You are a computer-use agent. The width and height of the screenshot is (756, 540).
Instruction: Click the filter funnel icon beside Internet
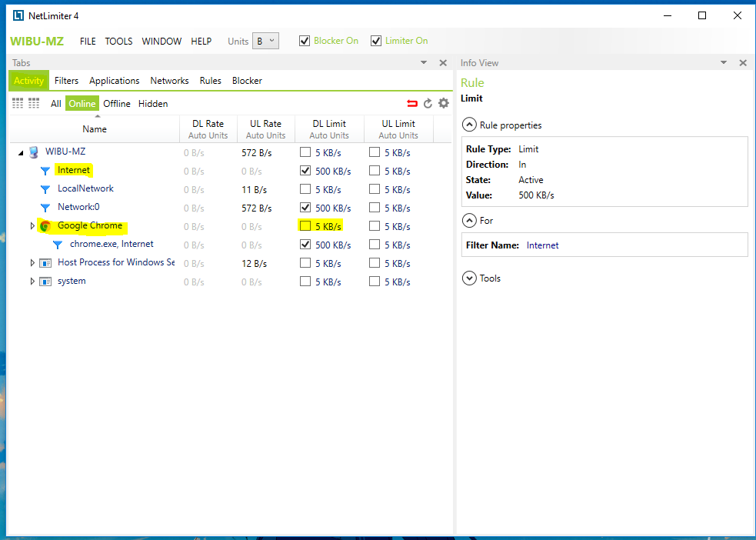click(x=45, y=171)
